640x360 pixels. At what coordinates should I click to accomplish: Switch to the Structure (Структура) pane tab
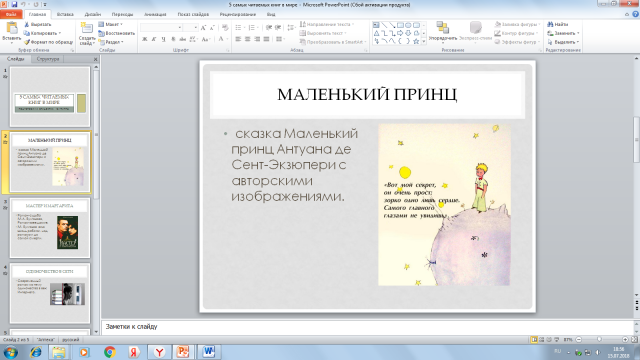[48, 59]
